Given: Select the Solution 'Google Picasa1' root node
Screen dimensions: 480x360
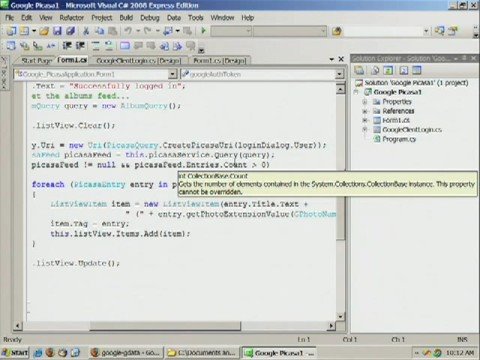Looking at the screenshot, I should click(x=416, y=83).
